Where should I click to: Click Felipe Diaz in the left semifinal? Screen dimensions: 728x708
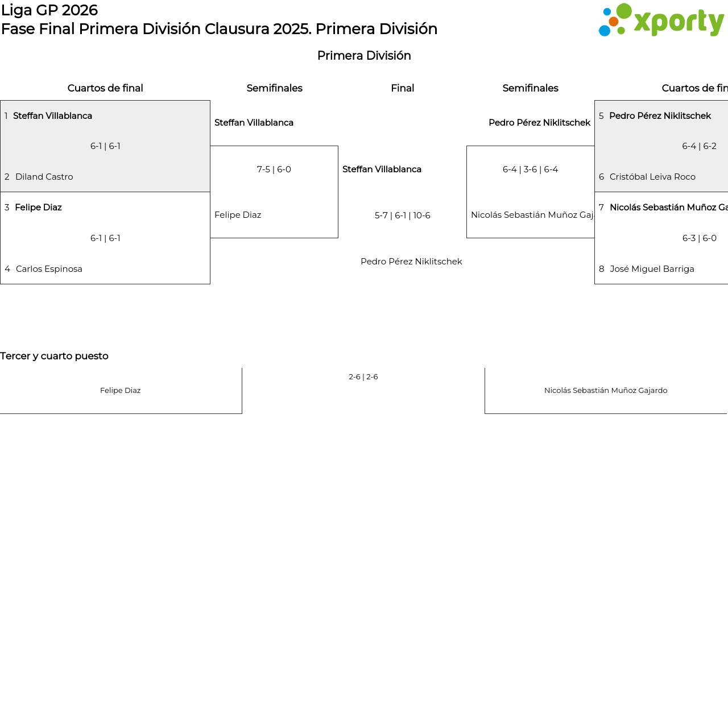[238, 215]
